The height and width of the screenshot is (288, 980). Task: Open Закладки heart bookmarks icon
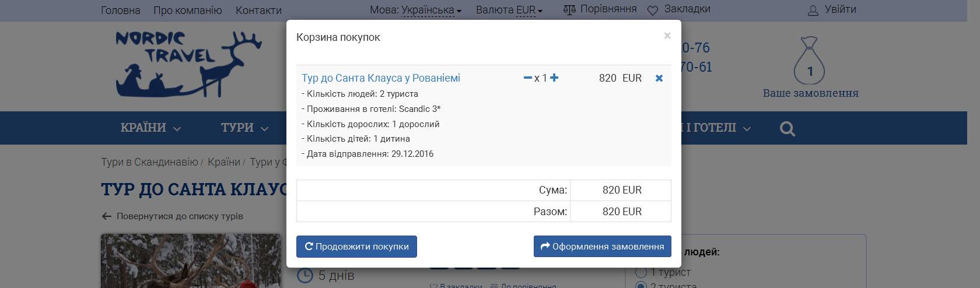tap(653, 10)
